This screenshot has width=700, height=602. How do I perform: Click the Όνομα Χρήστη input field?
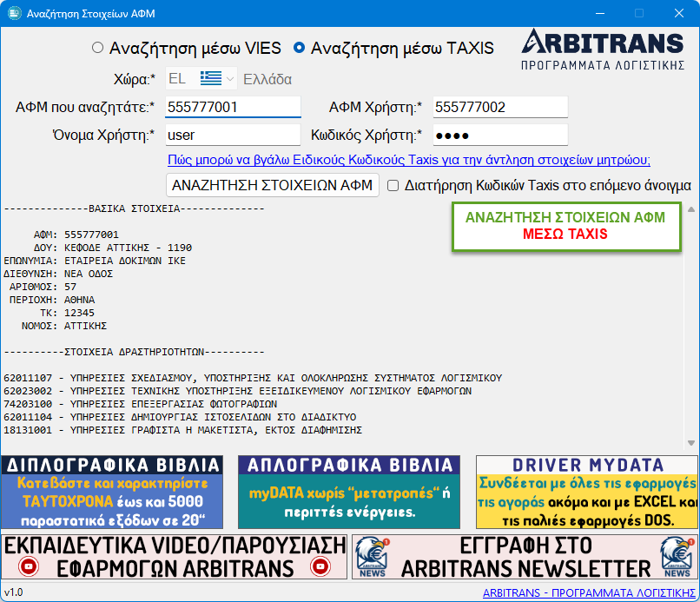[233, 135]
